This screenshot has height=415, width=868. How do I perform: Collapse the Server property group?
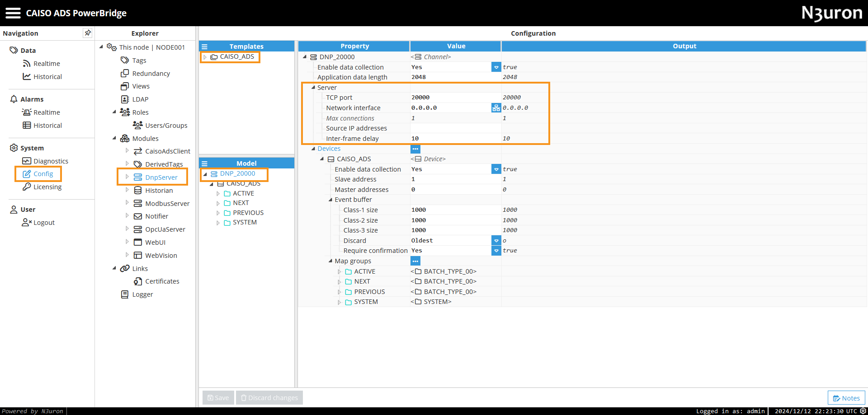(x=313, y=88)
